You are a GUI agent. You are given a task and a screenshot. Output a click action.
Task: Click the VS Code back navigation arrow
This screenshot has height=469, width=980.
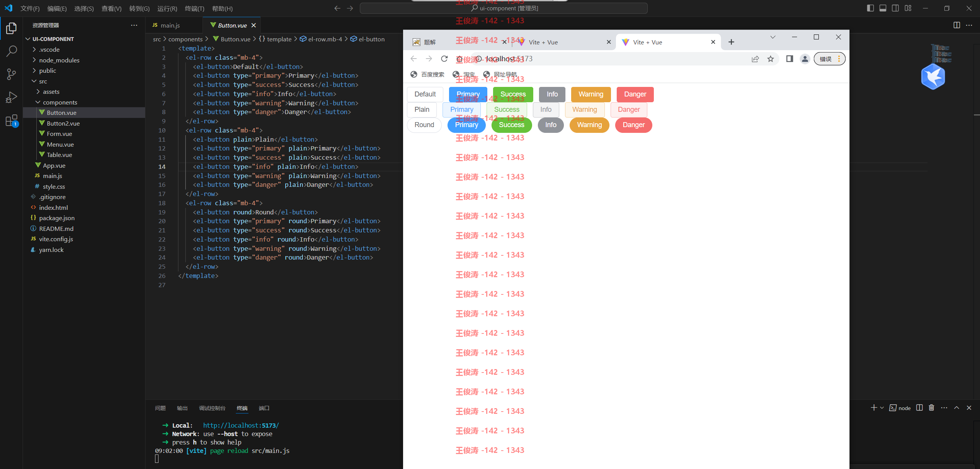coord(337,8)
